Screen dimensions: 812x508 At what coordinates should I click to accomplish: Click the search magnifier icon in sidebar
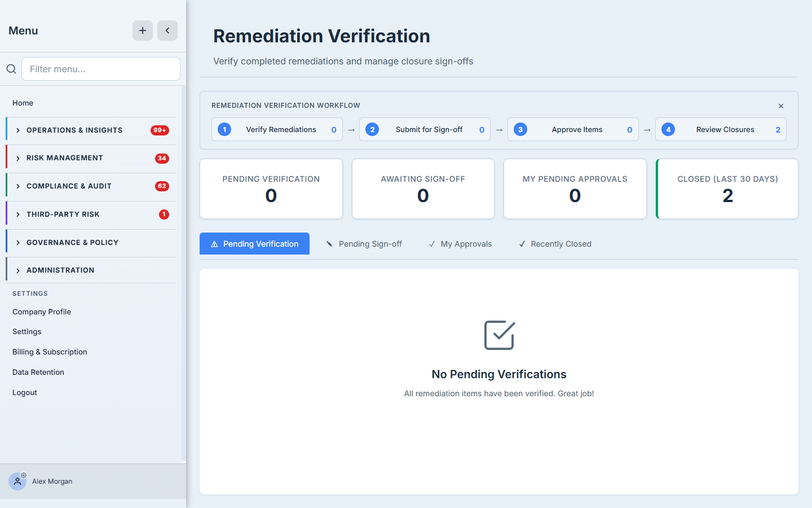pyautogui.click(x=11, y=69)
